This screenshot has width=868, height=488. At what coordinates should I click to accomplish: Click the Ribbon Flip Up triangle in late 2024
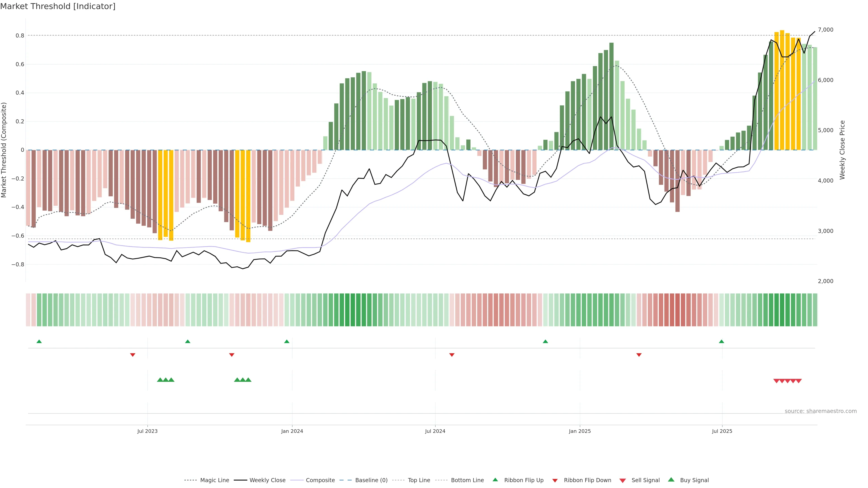tap(545, 342)
